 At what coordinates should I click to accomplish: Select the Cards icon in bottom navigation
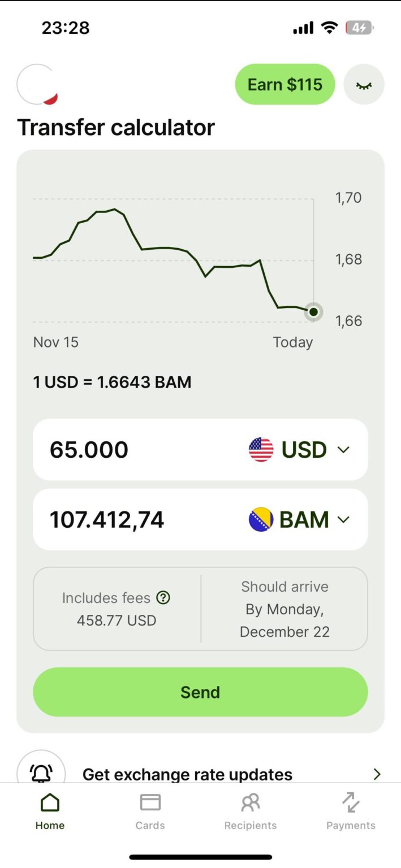(150, 801)
